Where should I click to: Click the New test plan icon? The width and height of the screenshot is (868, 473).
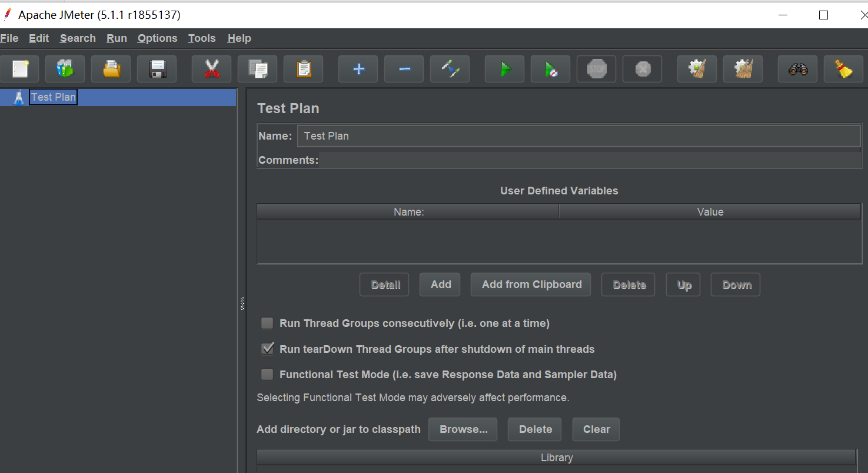[x=20, y=69]
